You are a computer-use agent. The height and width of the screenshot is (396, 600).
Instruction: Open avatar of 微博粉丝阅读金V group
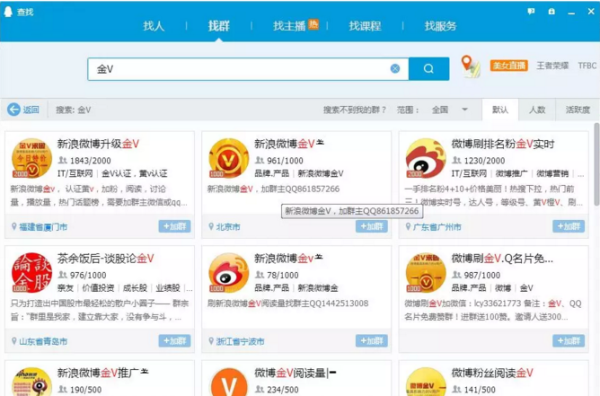coord(426,382)
